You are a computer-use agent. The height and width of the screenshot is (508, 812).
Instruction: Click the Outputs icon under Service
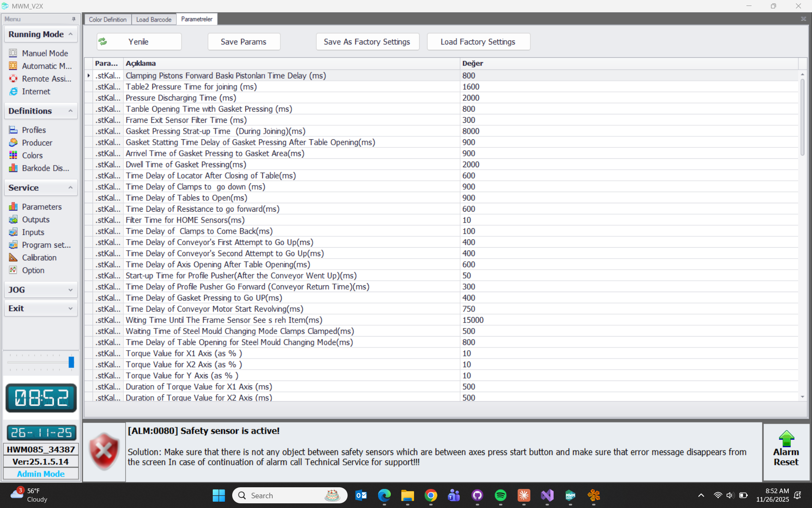pos(13,219)
